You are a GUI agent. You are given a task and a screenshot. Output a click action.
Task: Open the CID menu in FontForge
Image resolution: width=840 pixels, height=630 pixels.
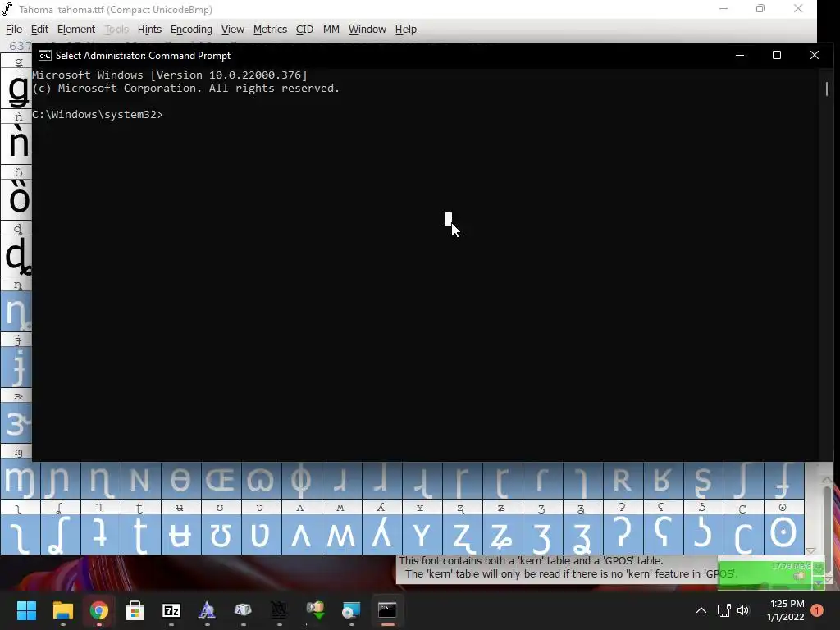coord(304,30)
